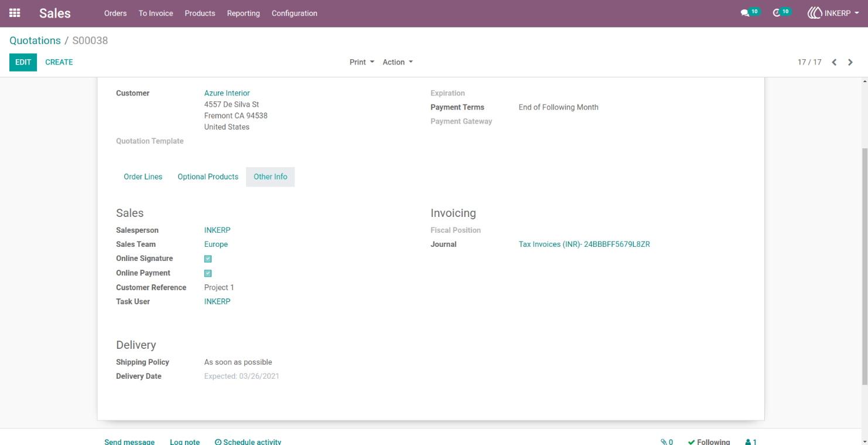The width and height of the screenshot is (868, 445).
Task: Click Schedule activity in chatter
Action: click(x=248, y=442)
